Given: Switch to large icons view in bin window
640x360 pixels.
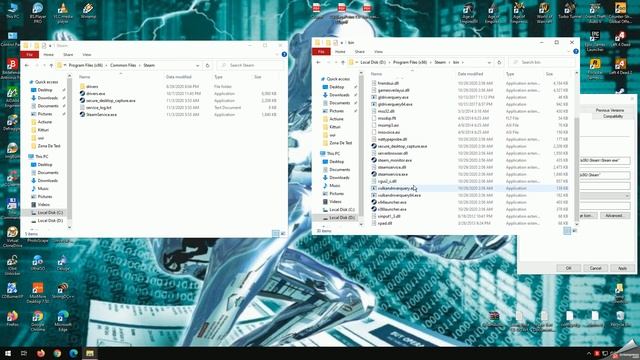Looking at the screenshot, I should pos(575,231).
